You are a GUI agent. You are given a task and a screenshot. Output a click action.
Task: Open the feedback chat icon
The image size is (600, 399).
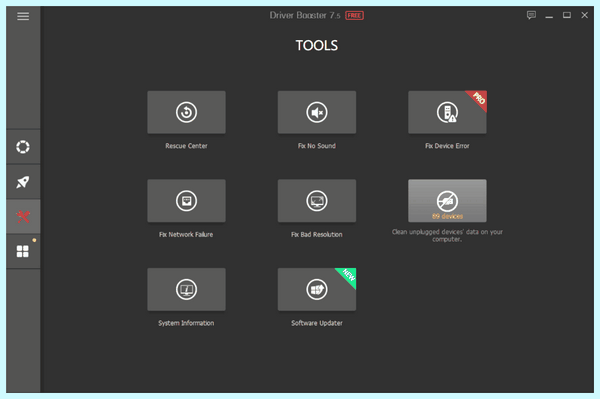click(x=531, y=15)
